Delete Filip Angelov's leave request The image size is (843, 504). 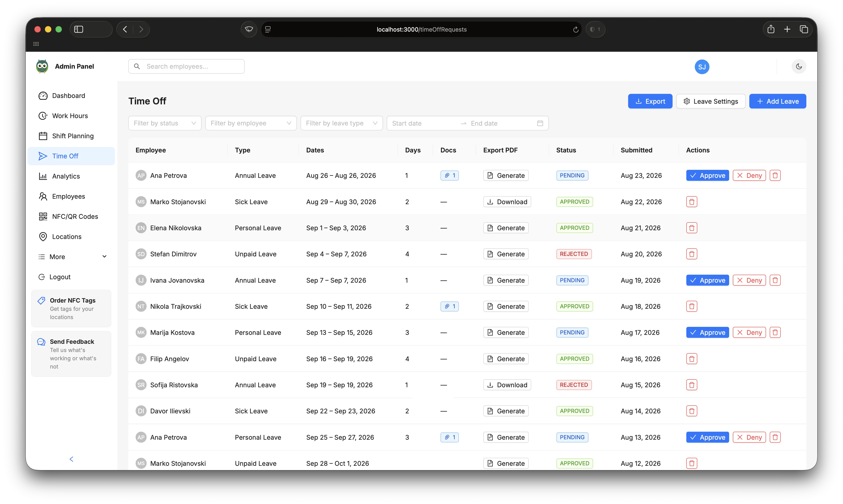pyautogui.click(x=691, y=359)
